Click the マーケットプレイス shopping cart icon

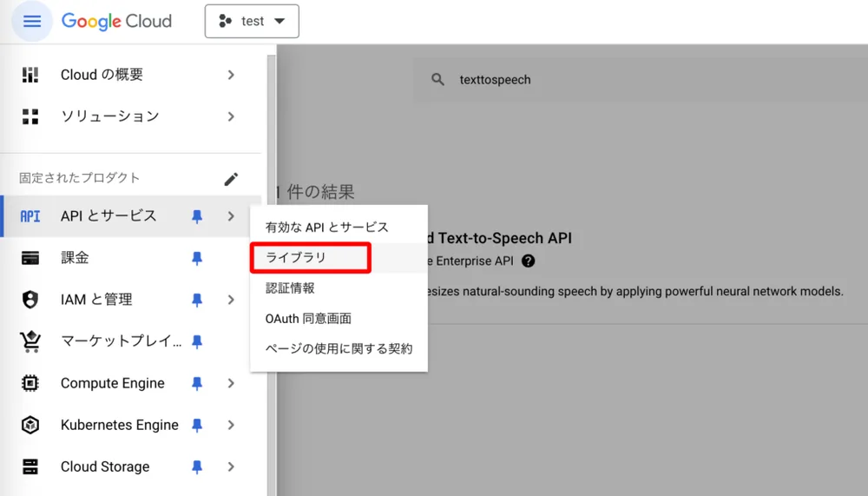[30, 341]
